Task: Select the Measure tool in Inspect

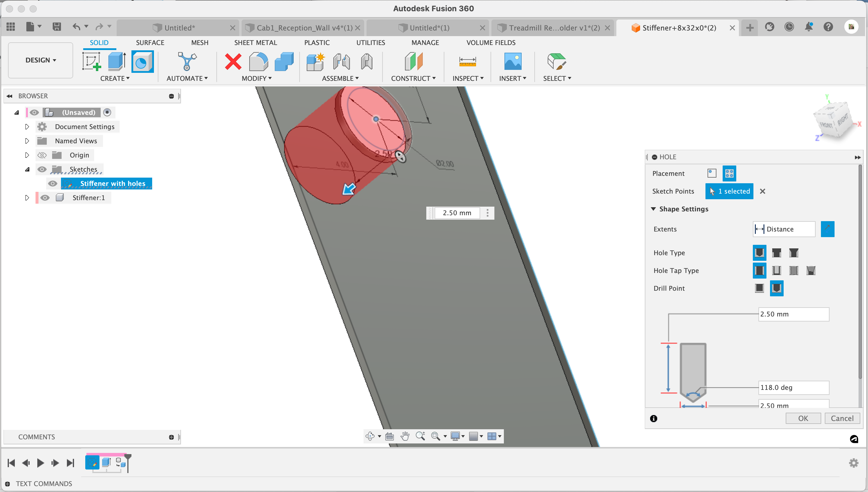Action: click(467, 62)
